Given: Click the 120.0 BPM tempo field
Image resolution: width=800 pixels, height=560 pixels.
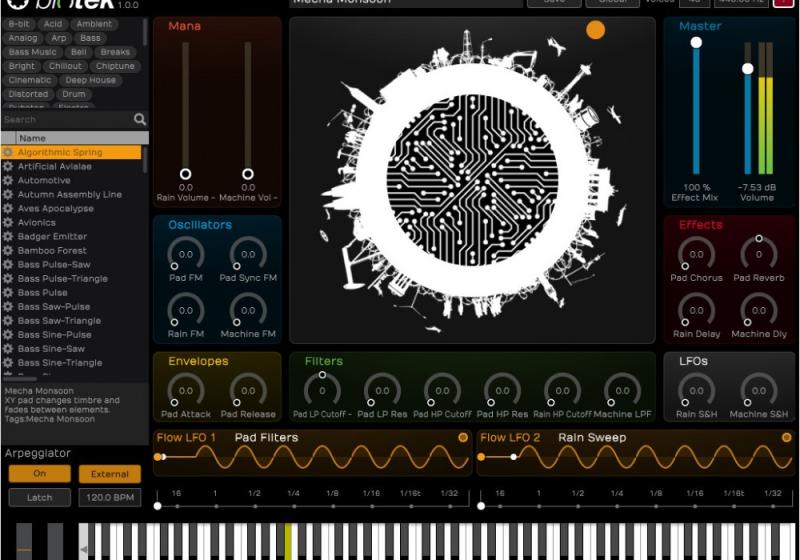Looking at the screenshot, I should [x=110, y=498].
